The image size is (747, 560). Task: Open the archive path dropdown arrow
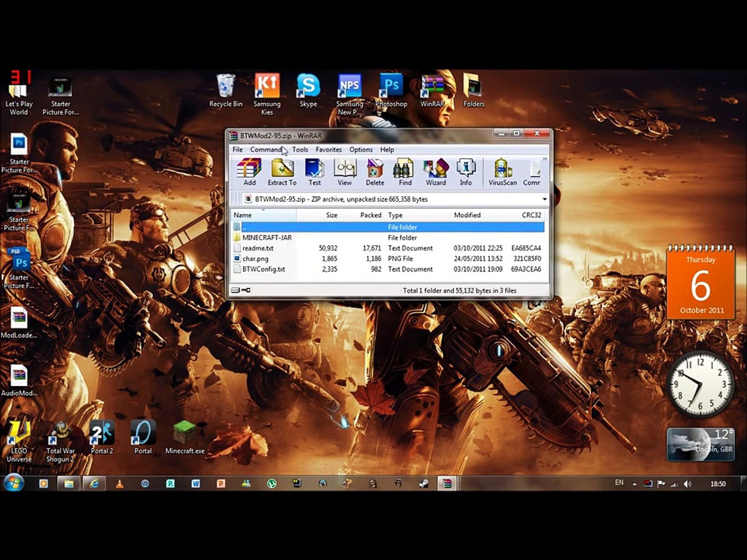pyautogui.click(x=544, y=199)
